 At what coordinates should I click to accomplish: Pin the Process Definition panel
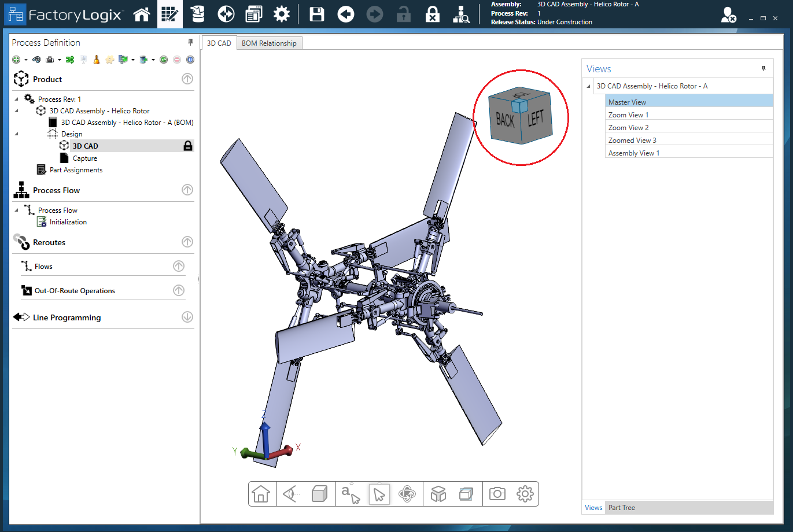tap(190, 42)
